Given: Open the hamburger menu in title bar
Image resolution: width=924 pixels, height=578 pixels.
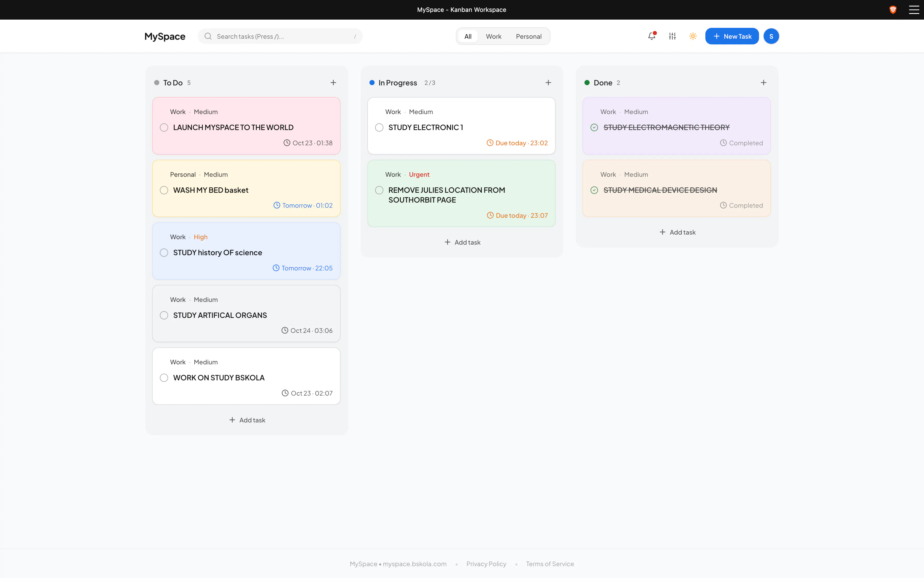Looking at the screenshot, I should click(914, 10).
